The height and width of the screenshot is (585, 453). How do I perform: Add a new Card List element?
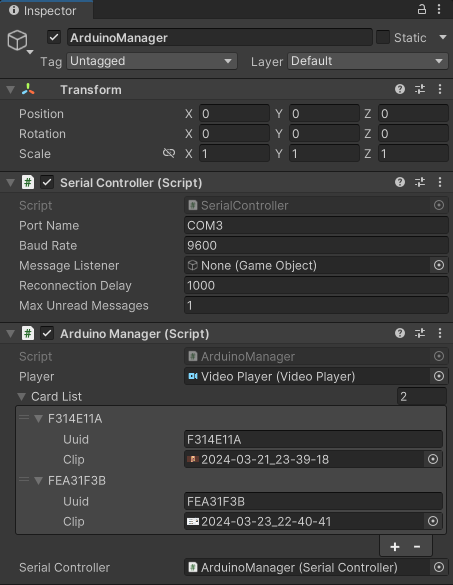point(395,547)
